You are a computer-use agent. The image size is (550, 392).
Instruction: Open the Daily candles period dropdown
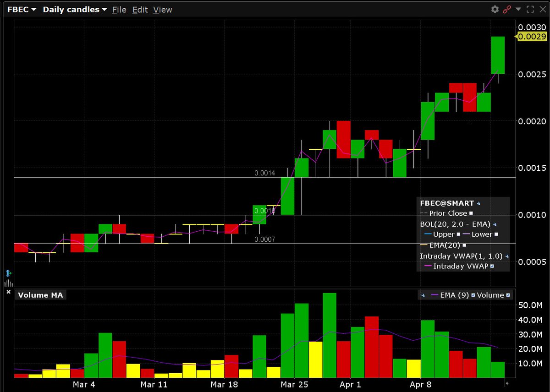click(x=75, y=9)
